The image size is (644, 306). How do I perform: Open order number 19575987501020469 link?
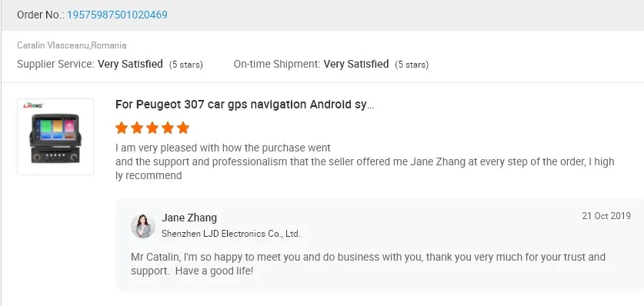117,15
